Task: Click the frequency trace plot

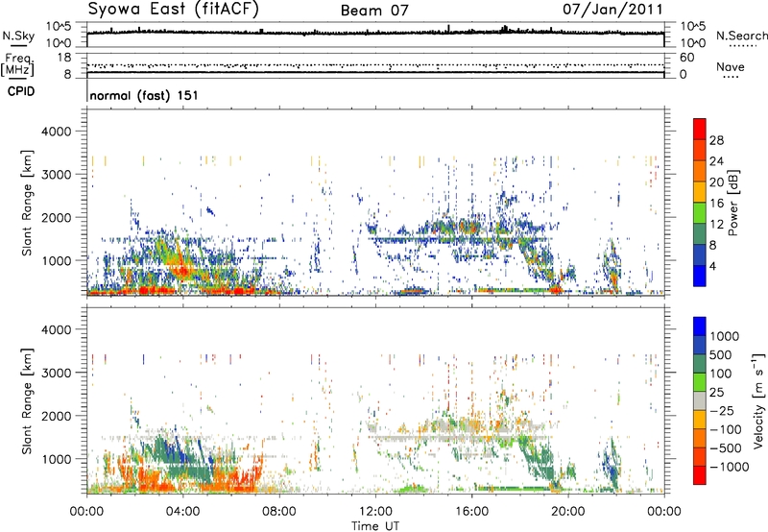Action: (375, 65)
